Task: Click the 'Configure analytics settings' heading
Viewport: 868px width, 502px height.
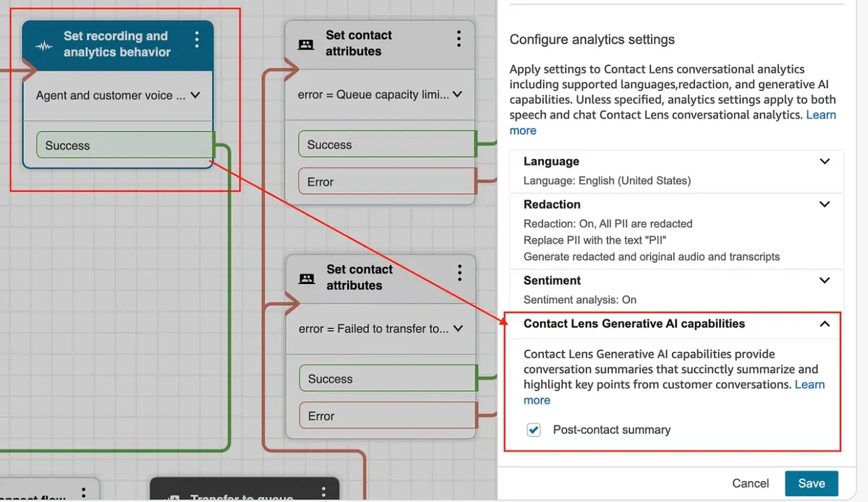Action: [592, 40]
